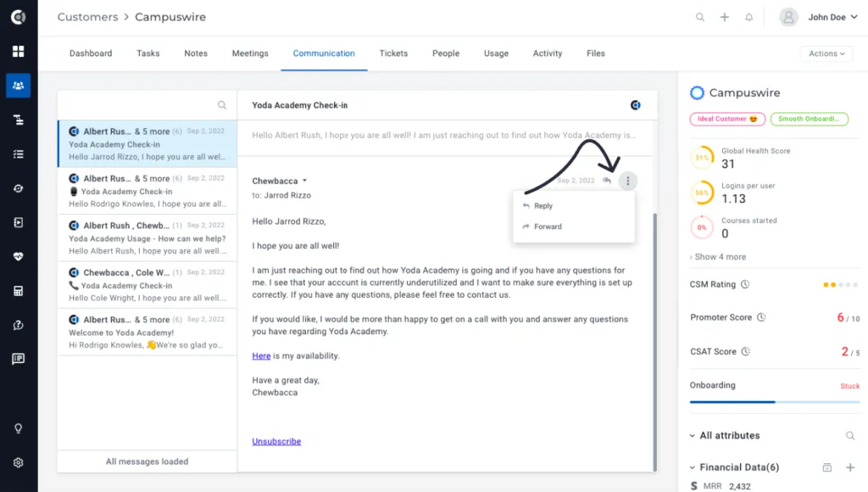Switch to the Tickets tab
This screenshot has height=492, width=868.
click(393, 53)
